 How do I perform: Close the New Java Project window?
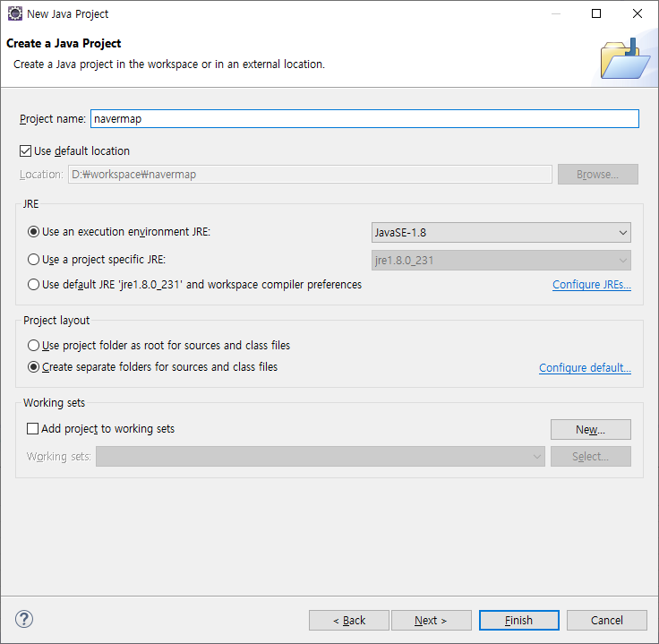638,13
